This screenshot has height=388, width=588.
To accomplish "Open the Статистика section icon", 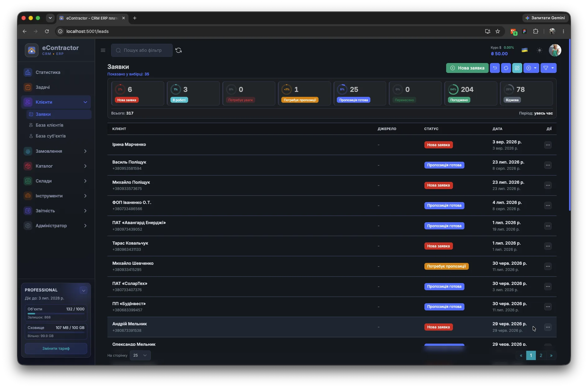I will click(x=28, y=72).
